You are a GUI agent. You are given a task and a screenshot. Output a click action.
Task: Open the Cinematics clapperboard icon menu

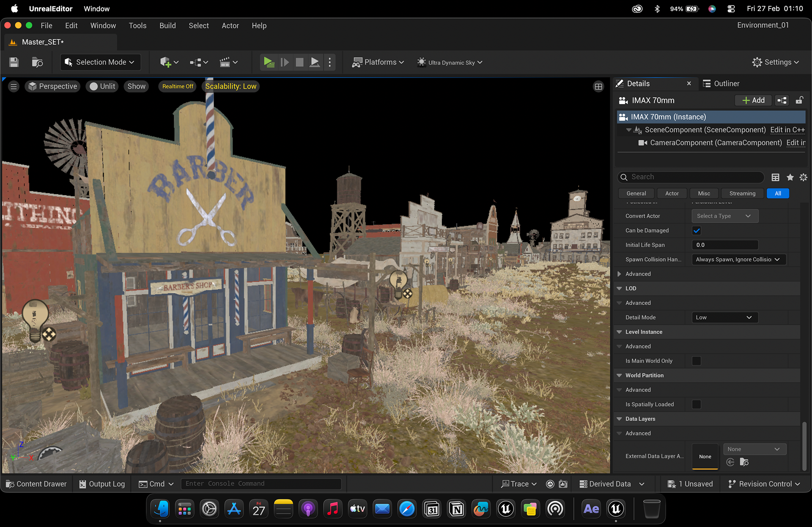(x=229, y=63)
